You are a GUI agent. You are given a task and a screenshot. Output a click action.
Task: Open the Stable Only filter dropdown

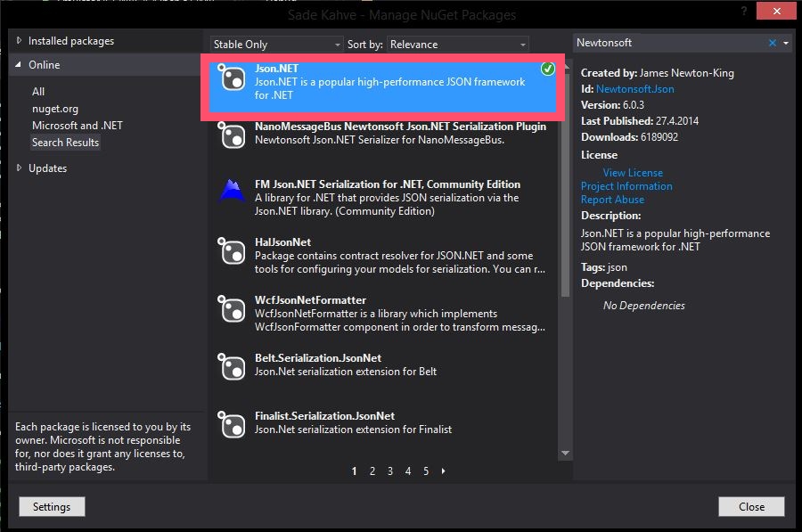276,45
